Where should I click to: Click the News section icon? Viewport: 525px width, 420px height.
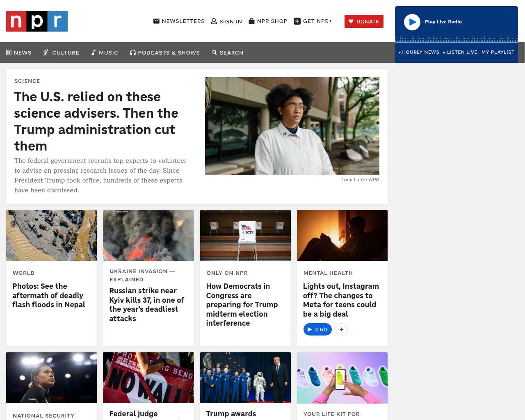pyautogui.click(x=9, y=52)
